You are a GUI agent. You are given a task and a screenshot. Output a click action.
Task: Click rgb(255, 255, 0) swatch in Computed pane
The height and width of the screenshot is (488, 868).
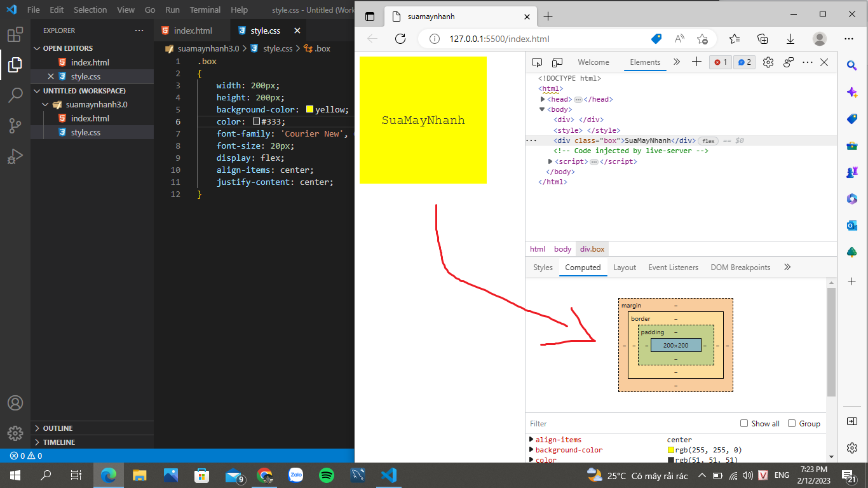point(670,450)
